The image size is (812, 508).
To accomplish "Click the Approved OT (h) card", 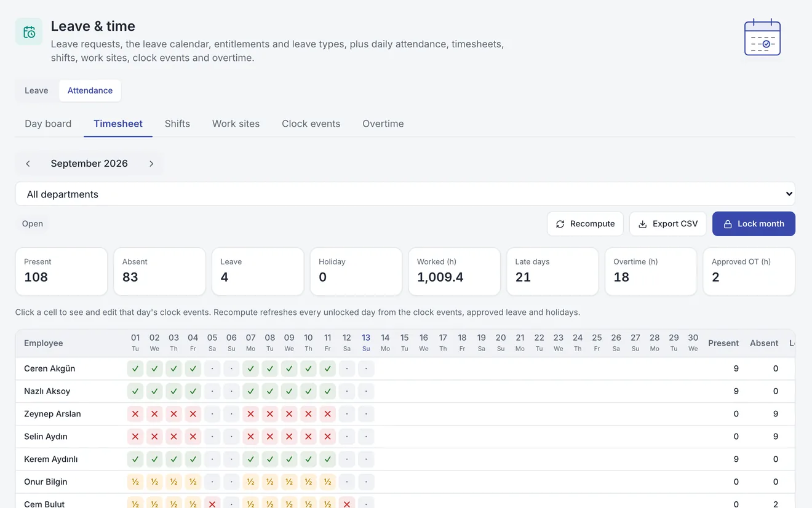I will (749, 271).
